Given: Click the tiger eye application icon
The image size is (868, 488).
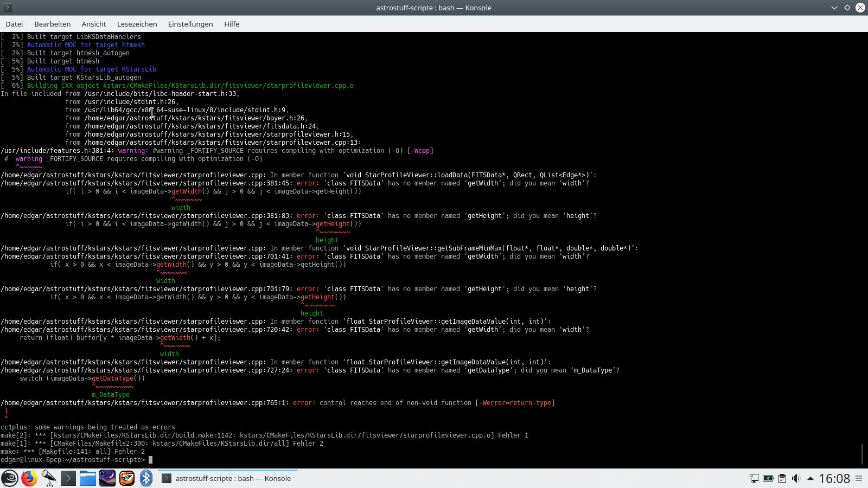Looking at the screenshot, I should tap(127, 478).
